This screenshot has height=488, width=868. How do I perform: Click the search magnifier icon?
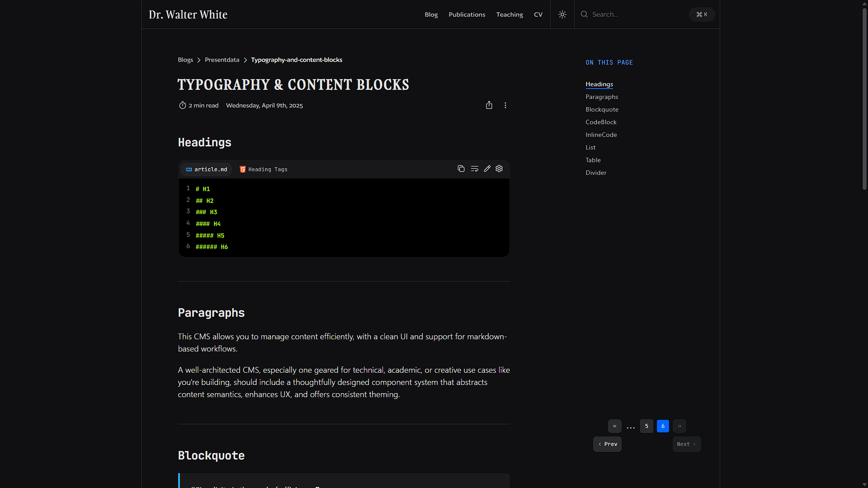click(x=584, y=14)
